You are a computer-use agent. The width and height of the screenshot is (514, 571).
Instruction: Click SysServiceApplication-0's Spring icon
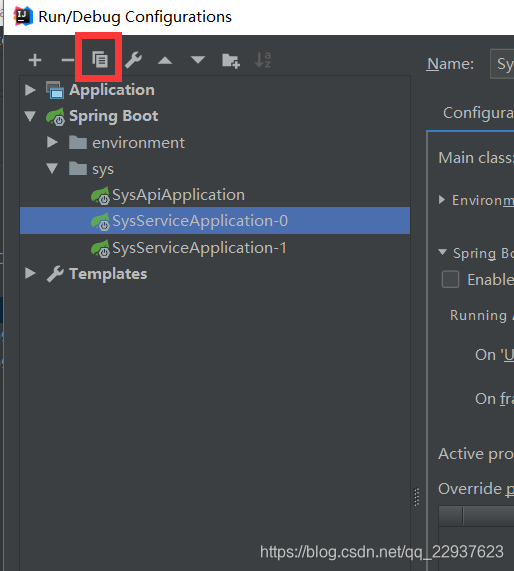pyautogui.click(x=100, y=222)
